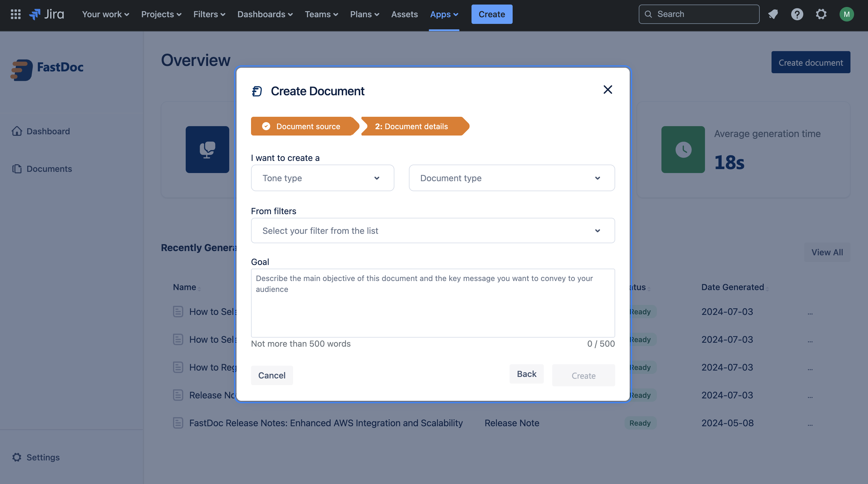Click into the Goal text area
Image resolution: width=868 pixels, height=484 pixels.
click(x=433, y=303)
